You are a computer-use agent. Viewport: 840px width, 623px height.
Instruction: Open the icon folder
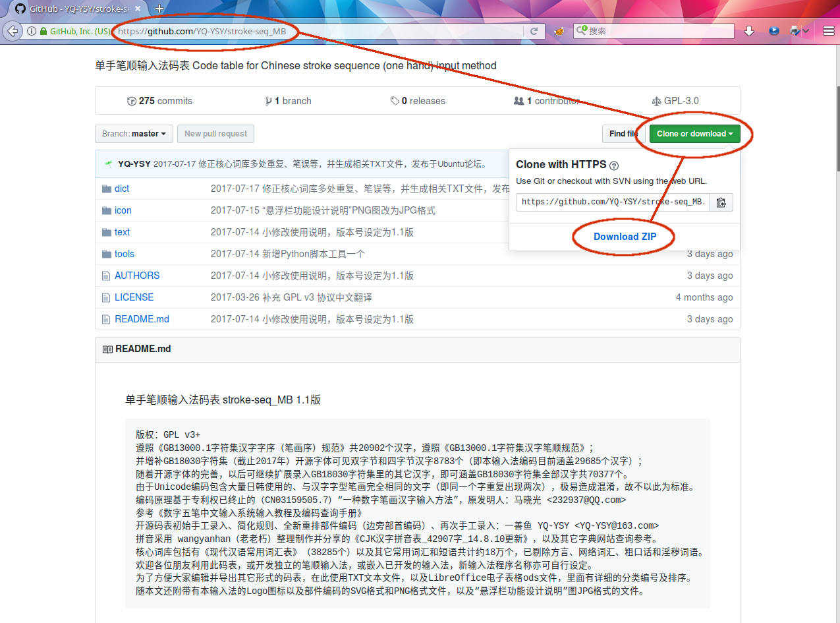[123, 210]
